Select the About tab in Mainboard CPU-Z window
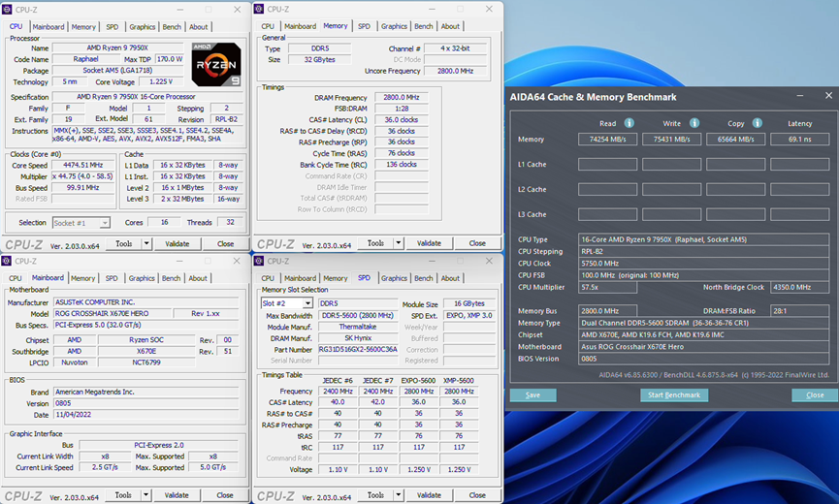839x504 pixels. tap(198, 278)
